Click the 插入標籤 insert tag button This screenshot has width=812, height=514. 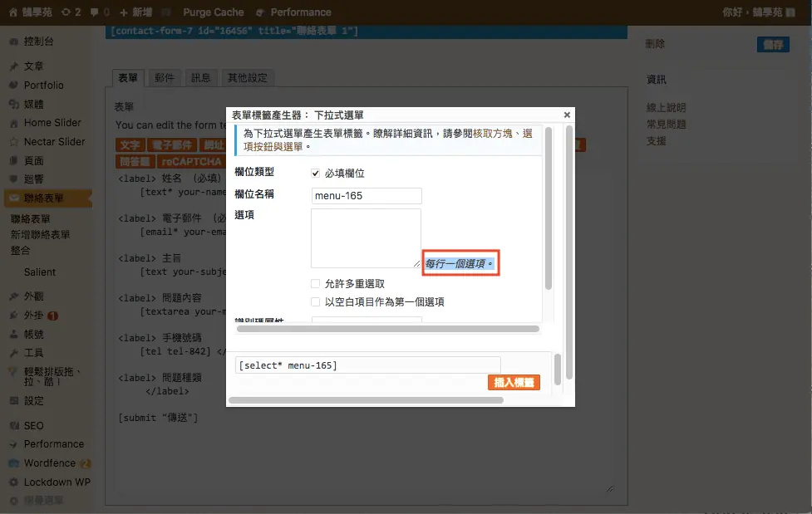[514, 383]
